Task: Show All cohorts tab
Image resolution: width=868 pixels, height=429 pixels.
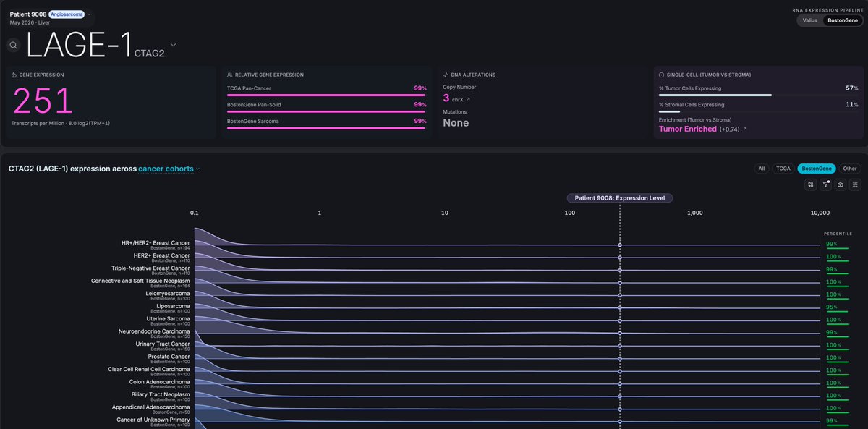Action: point(761,169)
